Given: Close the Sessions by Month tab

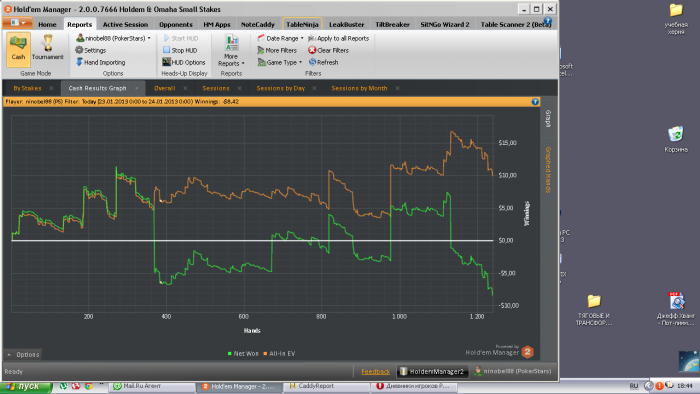Looking at the screenshot, I should (397, 88).
